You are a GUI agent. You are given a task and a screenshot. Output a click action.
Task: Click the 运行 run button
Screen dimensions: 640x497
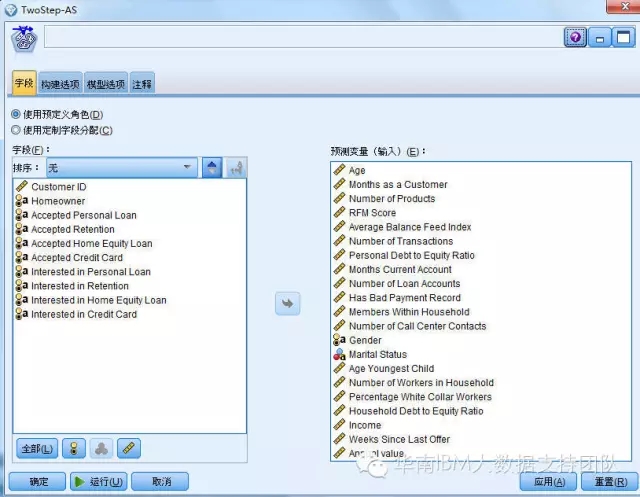98,481
